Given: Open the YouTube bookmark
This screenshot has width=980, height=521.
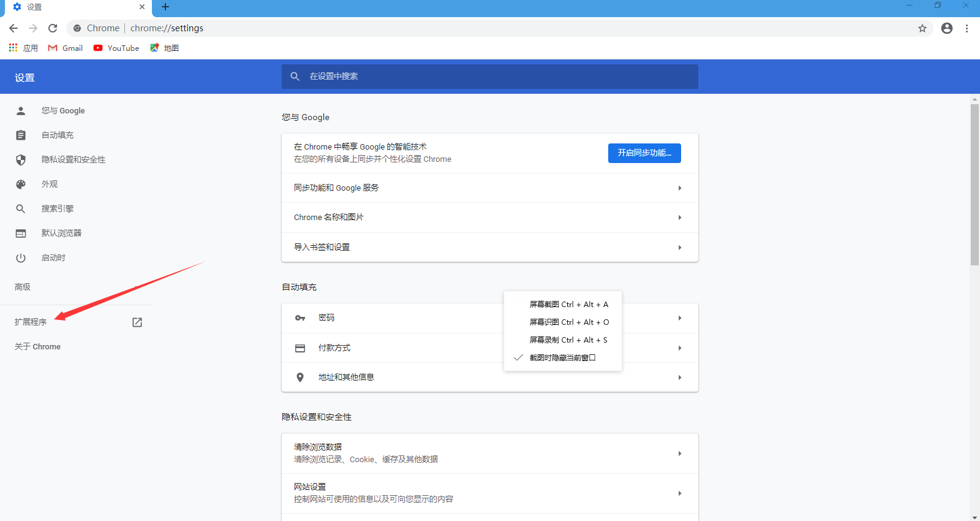Looking at the screenshot, I should [x=116, y=48].
